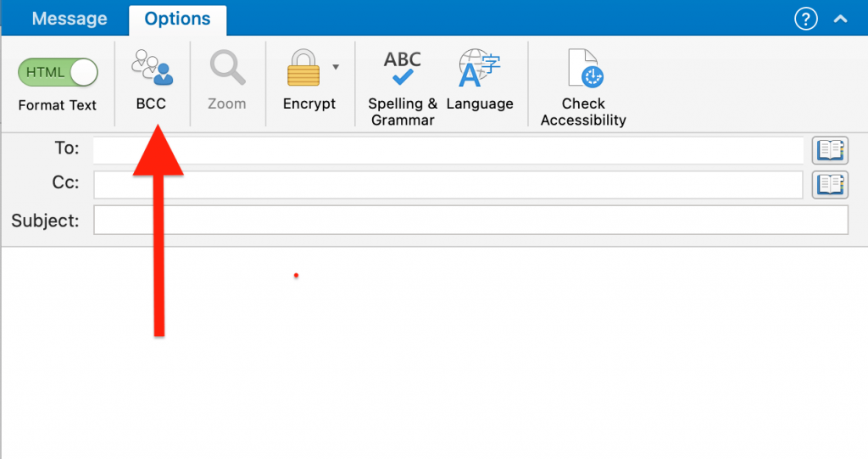Open address book beside the To field

(x=830, y=150)
